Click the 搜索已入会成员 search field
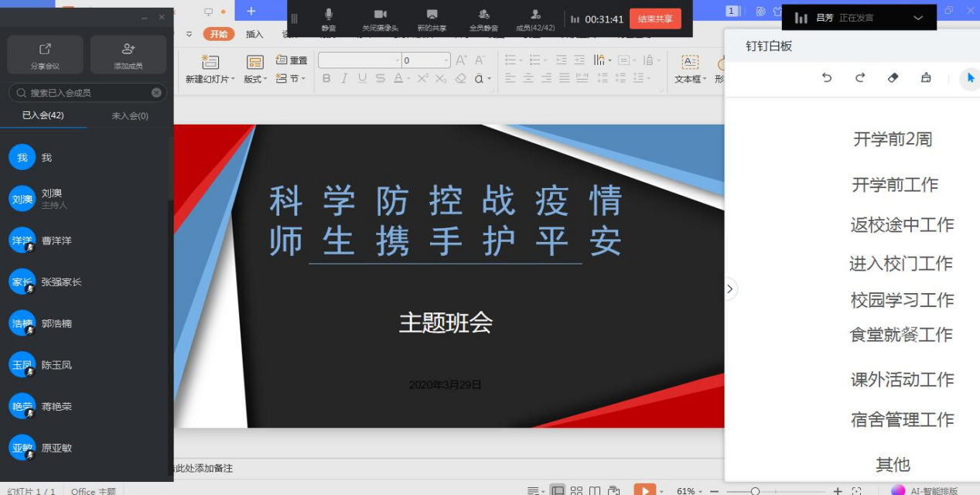980x495 pixels. [x=87, y=93]
